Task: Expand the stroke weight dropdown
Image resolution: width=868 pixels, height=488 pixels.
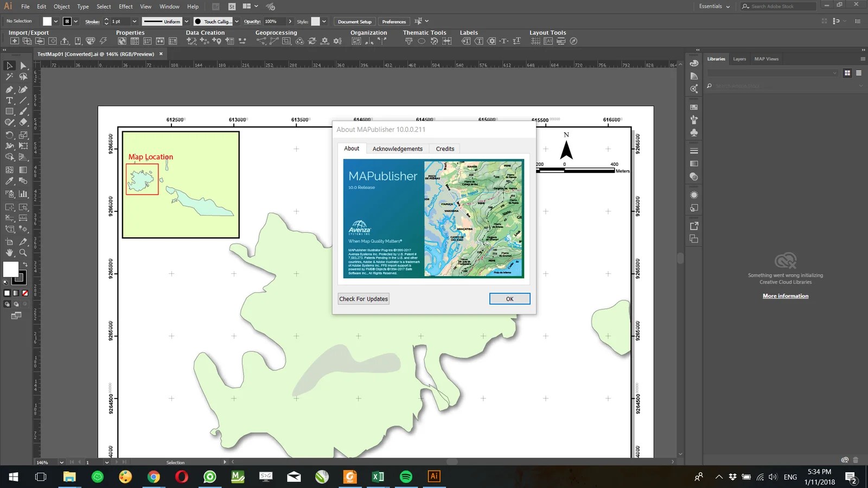Action: [135, 22]
